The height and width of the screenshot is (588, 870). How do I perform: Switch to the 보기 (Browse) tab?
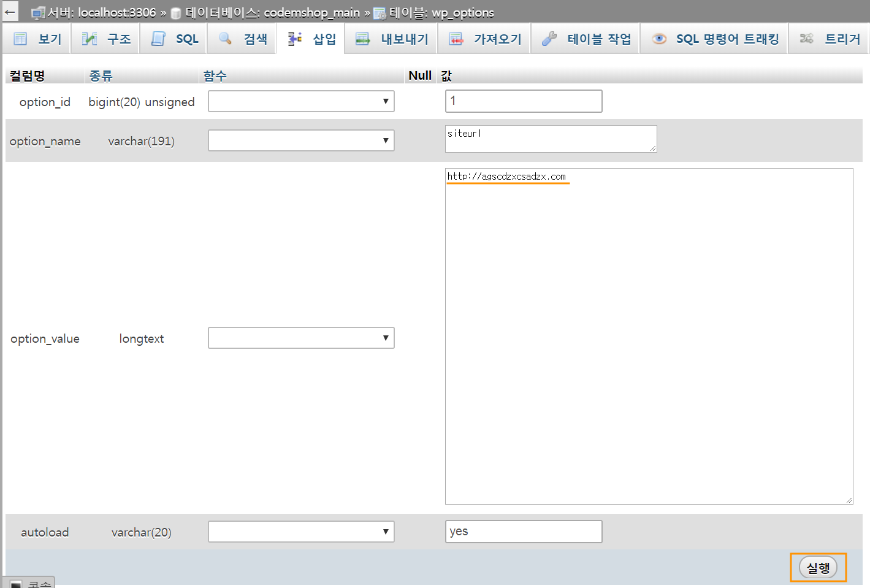pos(37,39)
